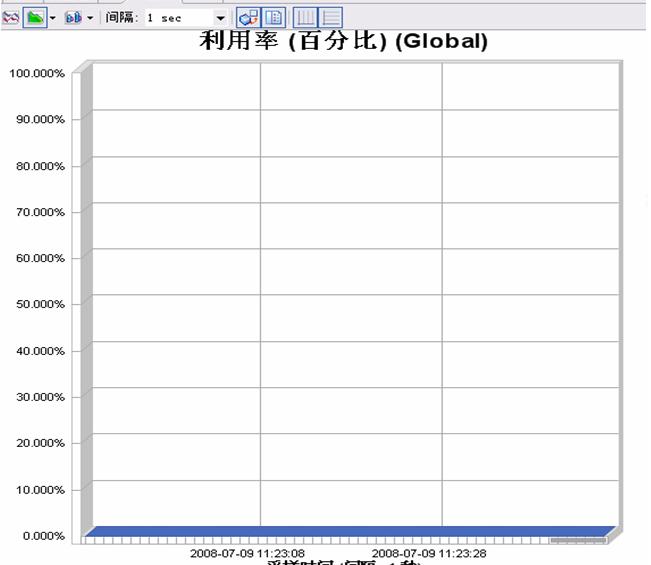This screenshot has height=565, width=651.
Task: Click the 50.000% axis label
Action: point(40,304)
